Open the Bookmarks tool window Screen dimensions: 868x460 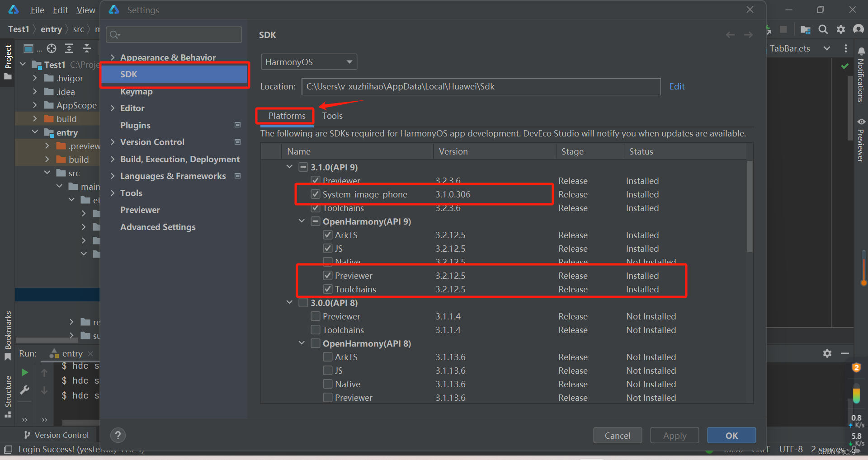pyautogui.click(x=8, y=335)
